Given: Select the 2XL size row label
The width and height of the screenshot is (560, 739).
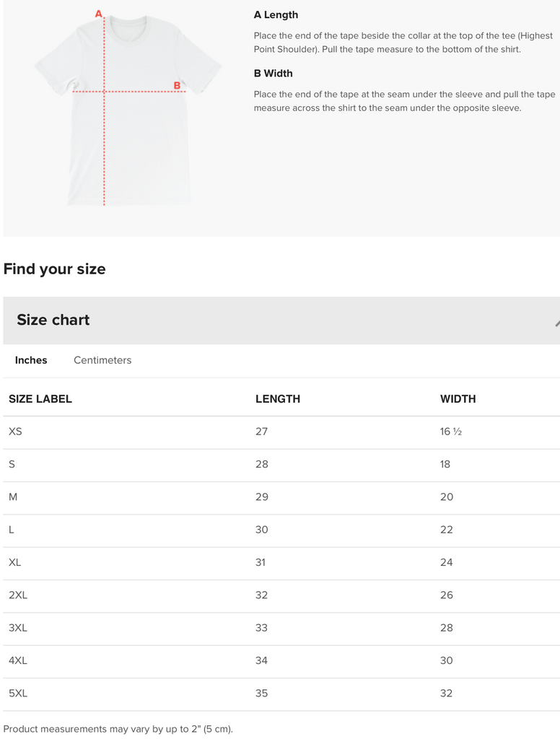Looking at the screenshot, I should click(x=18, y=595).
